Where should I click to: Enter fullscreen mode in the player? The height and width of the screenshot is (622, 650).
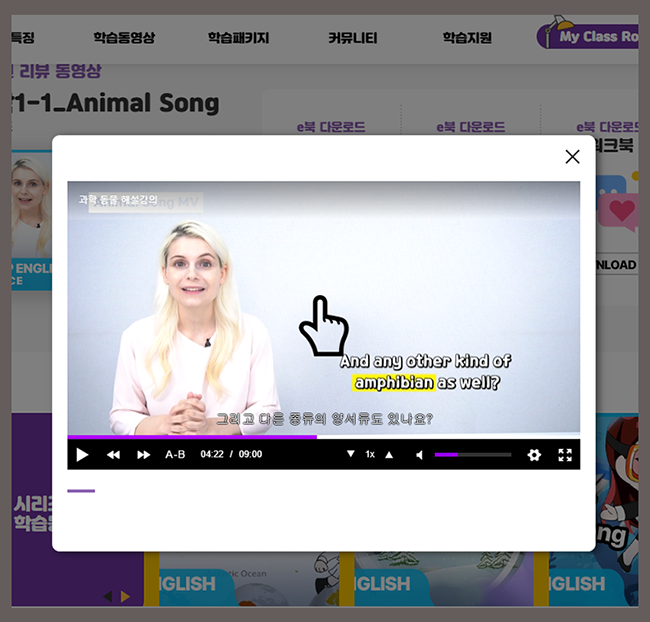click(565, 455)
